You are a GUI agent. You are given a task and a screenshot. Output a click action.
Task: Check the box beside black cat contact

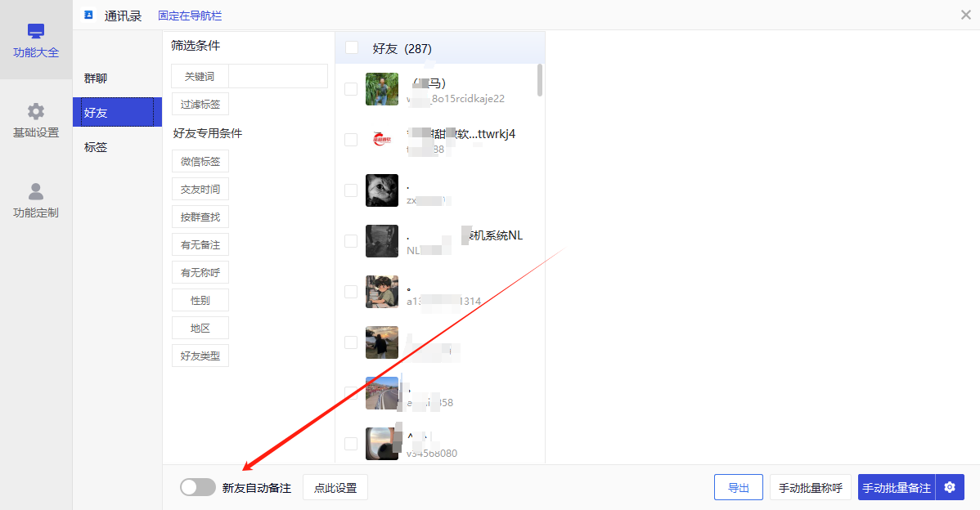[x=351, y=190]
